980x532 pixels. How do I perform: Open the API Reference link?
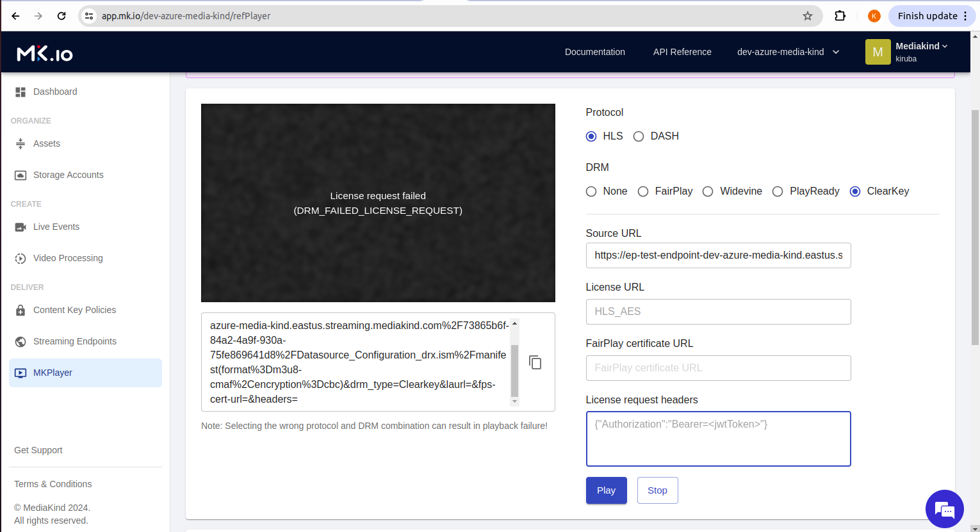point(682,52)
